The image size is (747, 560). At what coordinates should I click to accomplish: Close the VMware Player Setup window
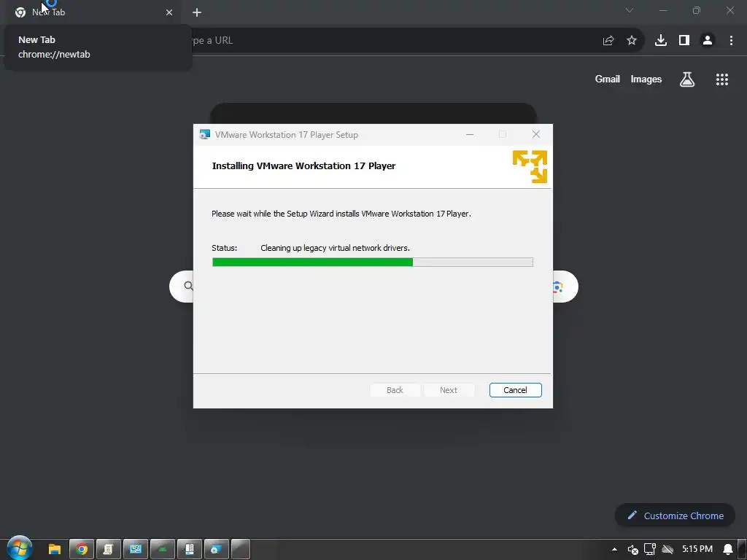pos(536,135)
